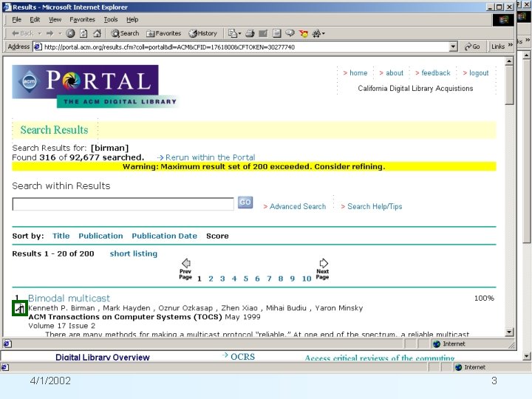Click the GO search button
Screen dimensions: 532x399
[x=245, y=202]
